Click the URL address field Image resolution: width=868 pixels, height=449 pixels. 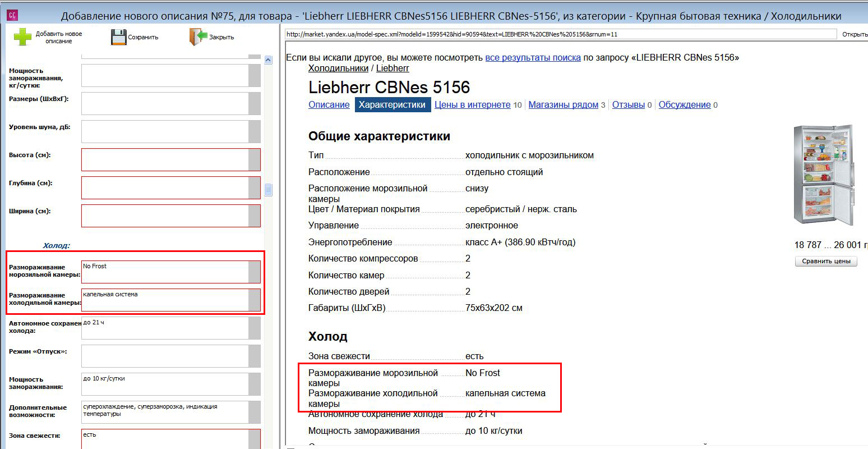point(561,34)
